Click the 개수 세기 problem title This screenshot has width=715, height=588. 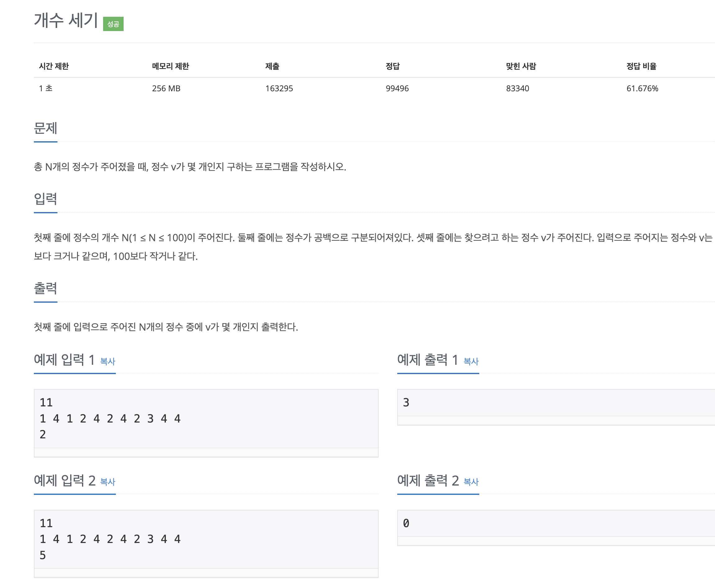tap(66, 20)
